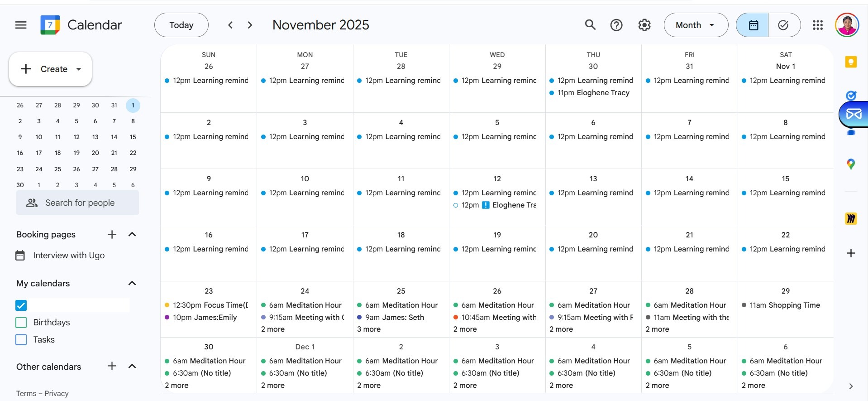Viewport: 868px width, 401px height.
Task: Click the get add-ons plus icon
Action: [x=851, y=253]
